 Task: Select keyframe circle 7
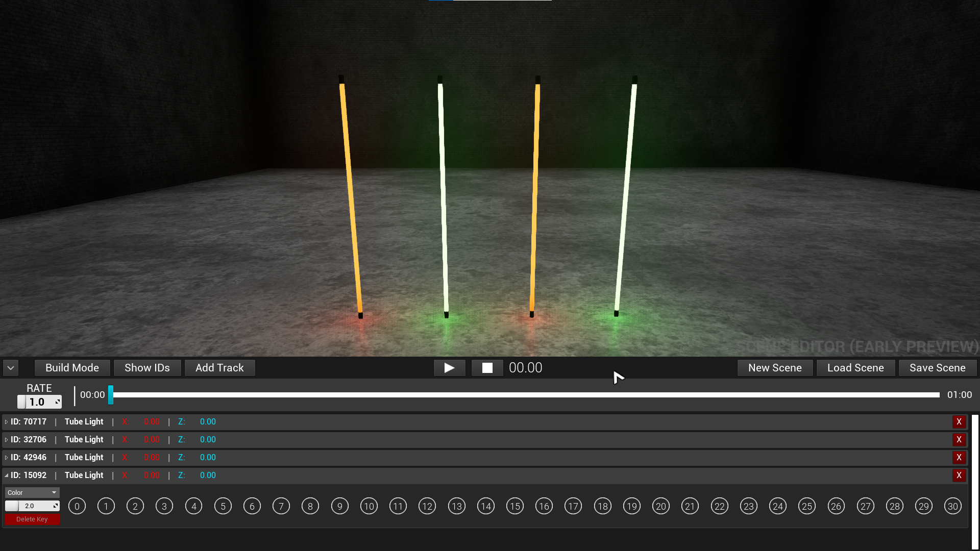pyautogui.click(x=281, y=506)
